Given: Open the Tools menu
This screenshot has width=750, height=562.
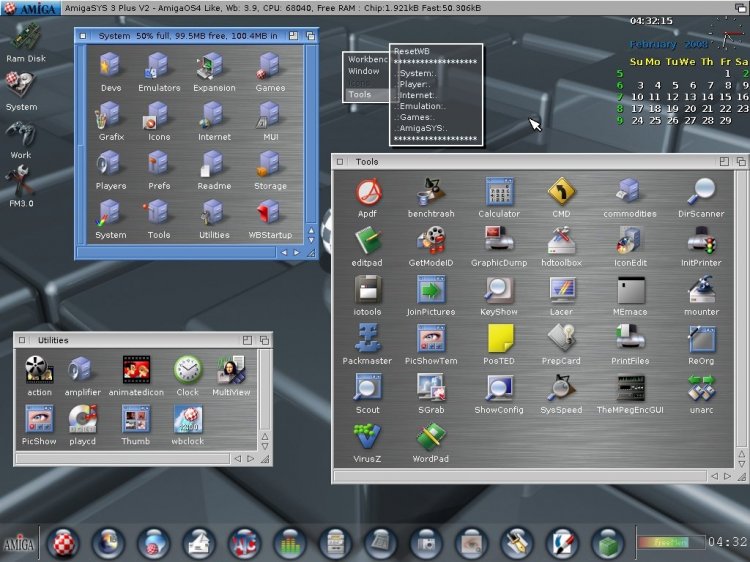Looking at the screenshot, I should 360,94.
